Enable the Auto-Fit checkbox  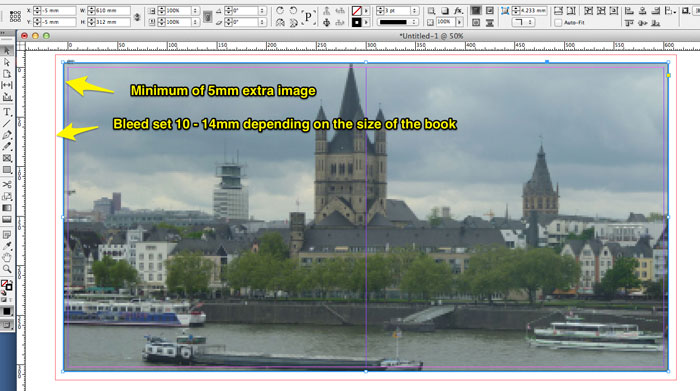point(558,22)
